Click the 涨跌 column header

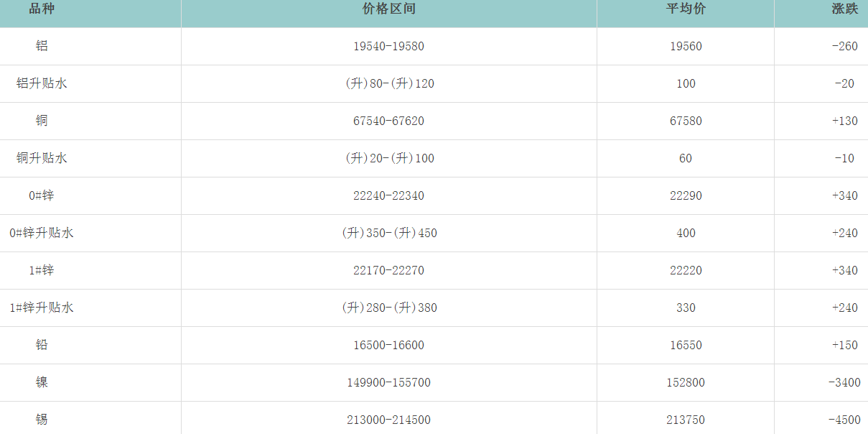tap(845, 9)
